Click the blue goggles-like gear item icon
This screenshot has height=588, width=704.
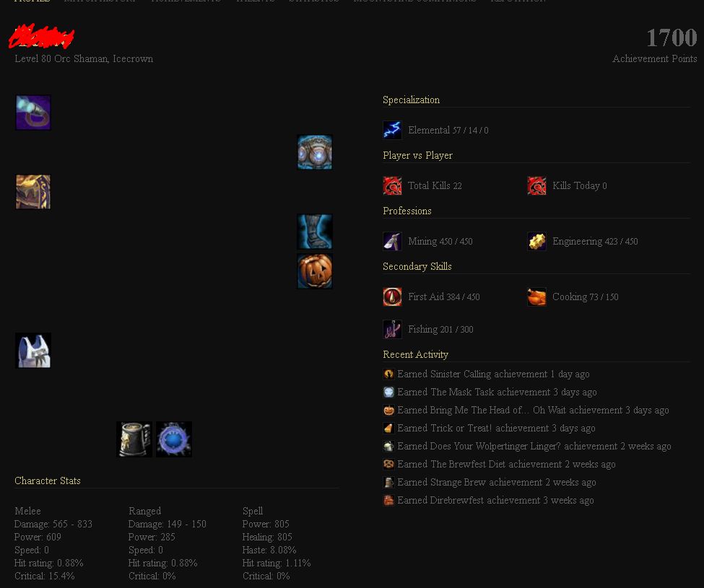(315, 152)
